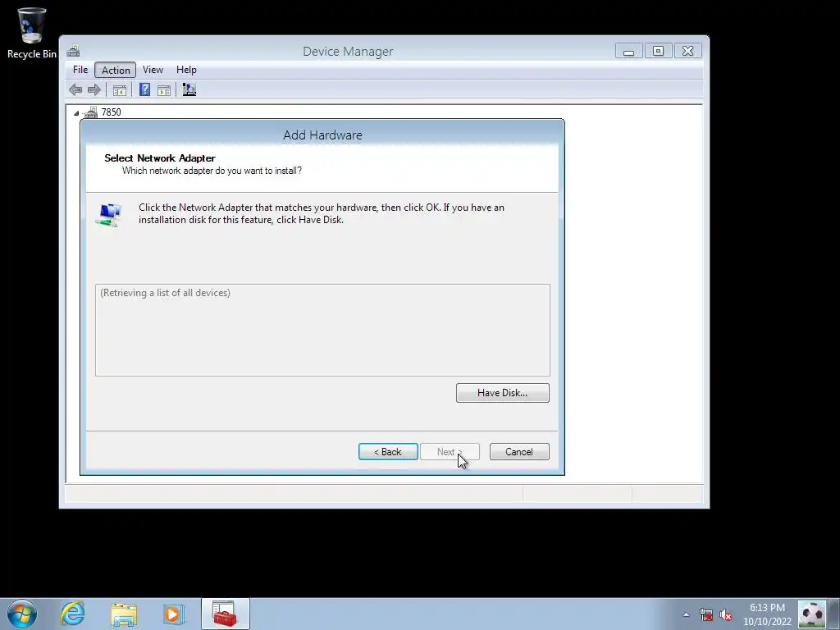Click the network tray icon
The height and width of the screenshot is (630, 840).
tap(706, 614)
